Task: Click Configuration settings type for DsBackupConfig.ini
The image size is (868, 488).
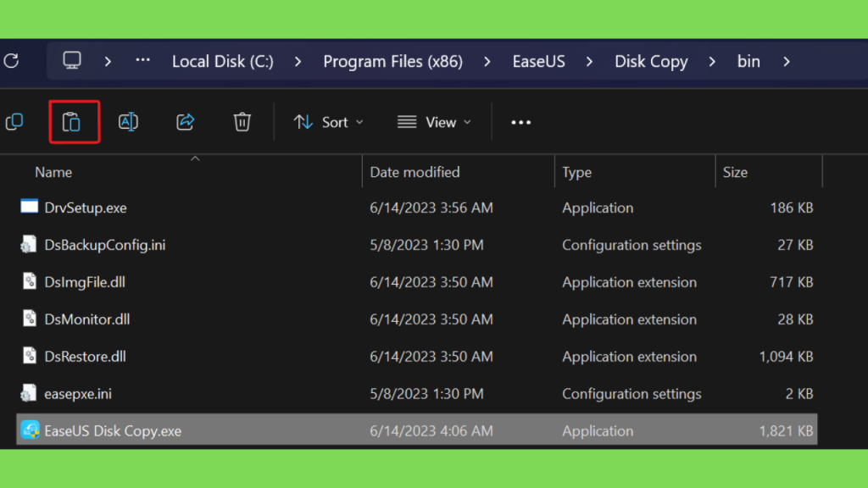Action: [x=632, y=245]
